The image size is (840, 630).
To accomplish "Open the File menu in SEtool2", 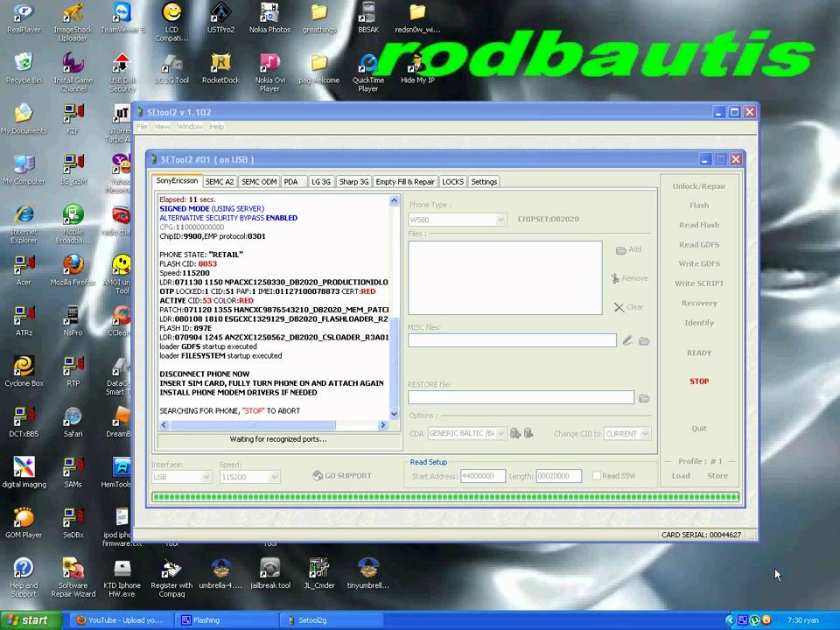I will pos(142,127).
